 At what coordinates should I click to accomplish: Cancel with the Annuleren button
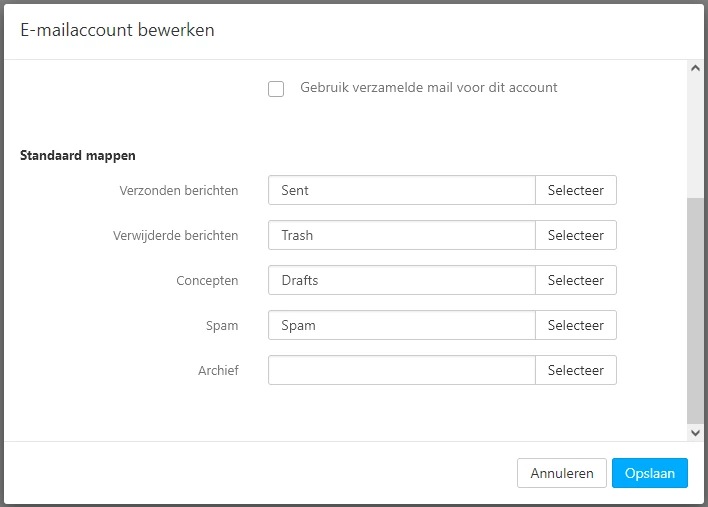(562, 473)
